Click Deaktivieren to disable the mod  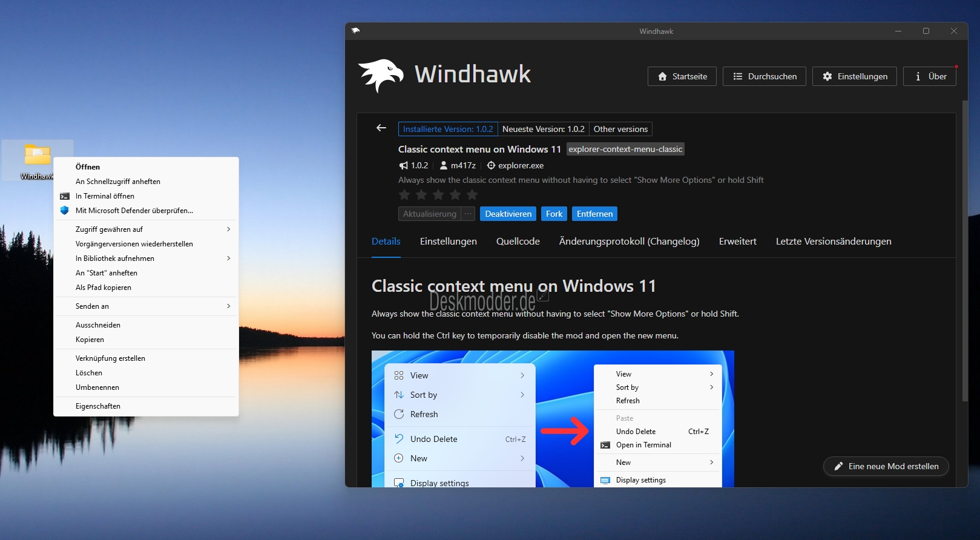[x=508, y=214]
